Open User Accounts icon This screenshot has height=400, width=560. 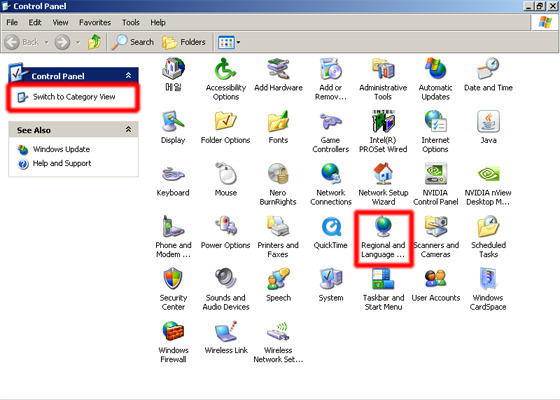436,284
